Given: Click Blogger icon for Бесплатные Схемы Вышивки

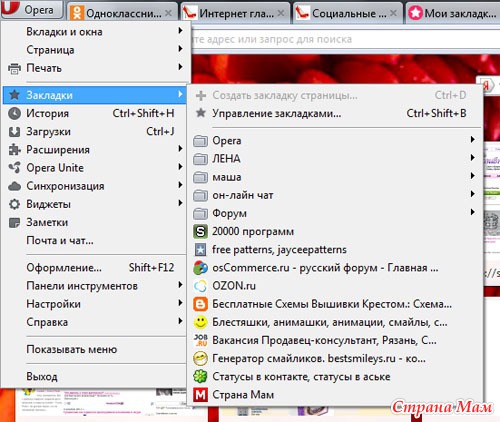Looking at the screenshot, I should (200, 304).
